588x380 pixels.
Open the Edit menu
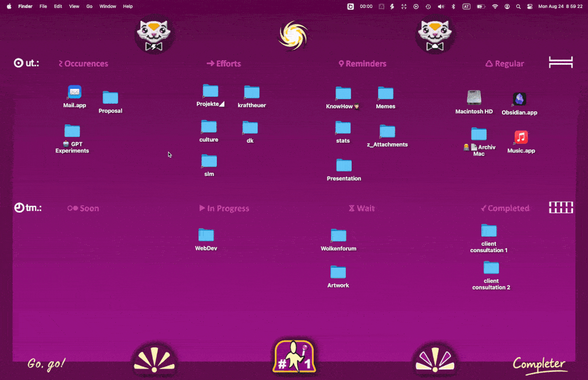(x=58, y=6)
